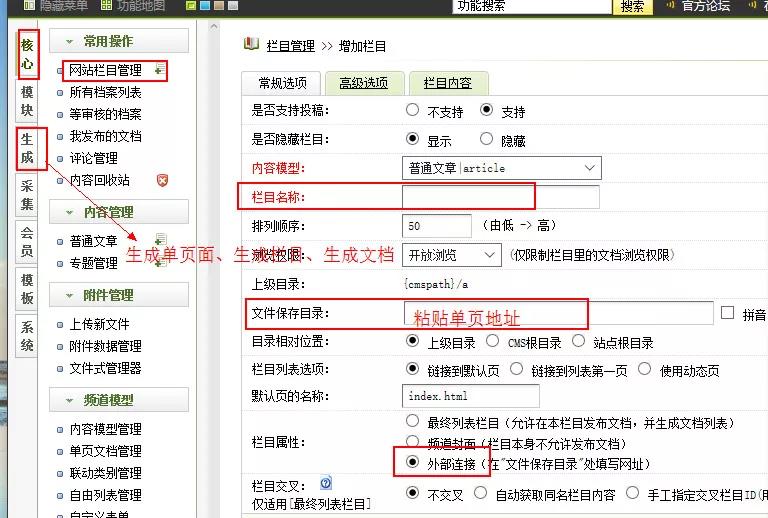The height and width of the screenshot is (518, 768).
Task: Click the 搜索 button in top bar
Action: point(632,6)
